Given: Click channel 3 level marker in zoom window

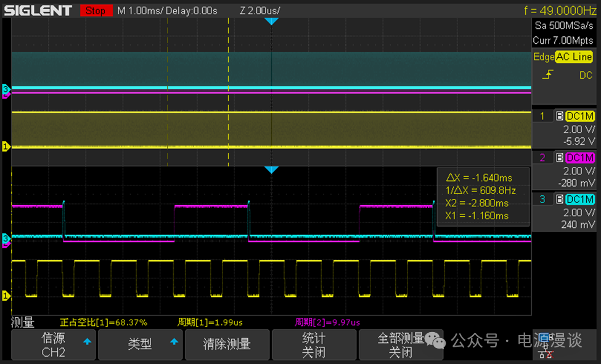Looking at the screenshot, I should pyautogui.click(x=6, y=238).
